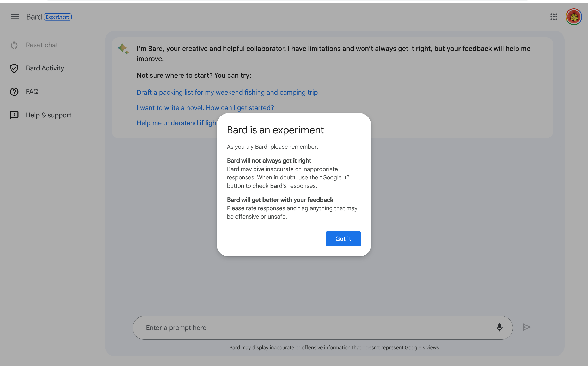Viewport: 588px width, 366px height.
Task: Click the Reset chat circular arrow icon
Action: coord(14,45)
